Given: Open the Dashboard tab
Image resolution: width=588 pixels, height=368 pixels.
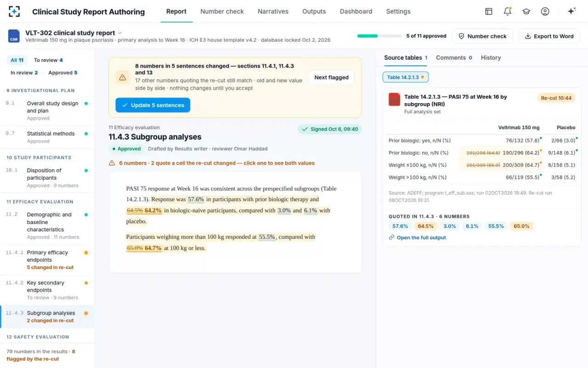Looking at the screenshot, I should [x=356, y=11].
